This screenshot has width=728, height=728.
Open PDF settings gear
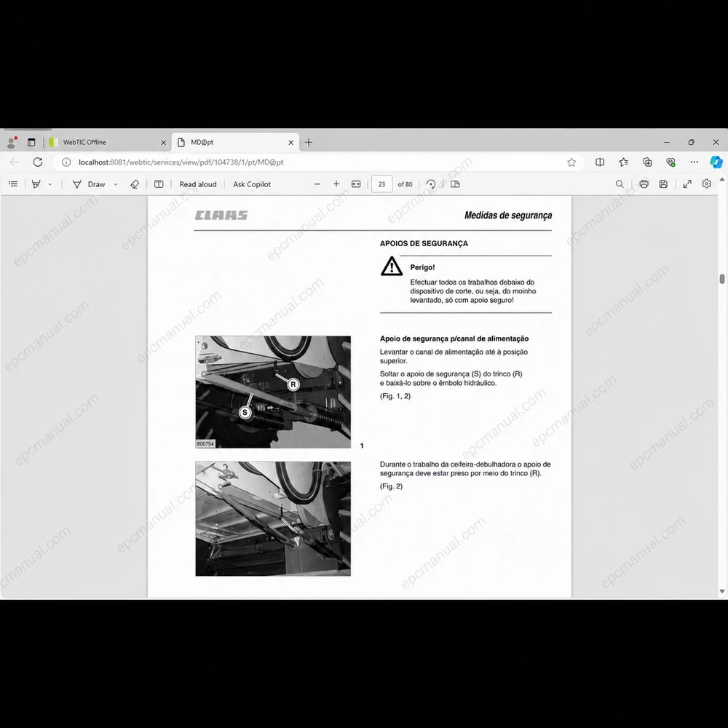tap(707, 183)
